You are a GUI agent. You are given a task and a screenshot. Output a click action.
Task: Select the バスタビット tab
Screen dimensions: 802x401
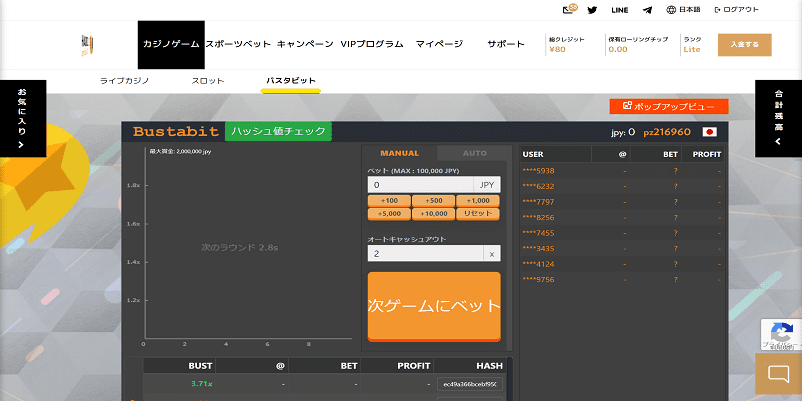(x=291, y=81)
